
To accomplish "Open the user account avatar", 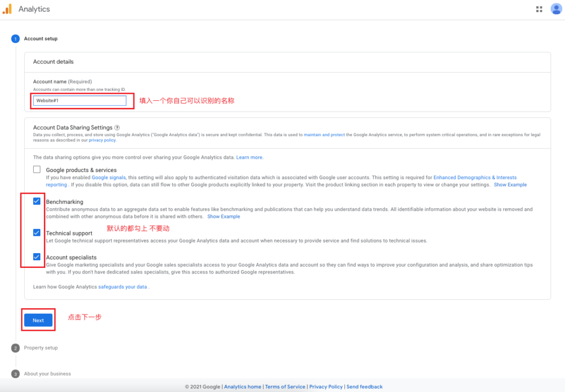I will [x=556, y=9].
